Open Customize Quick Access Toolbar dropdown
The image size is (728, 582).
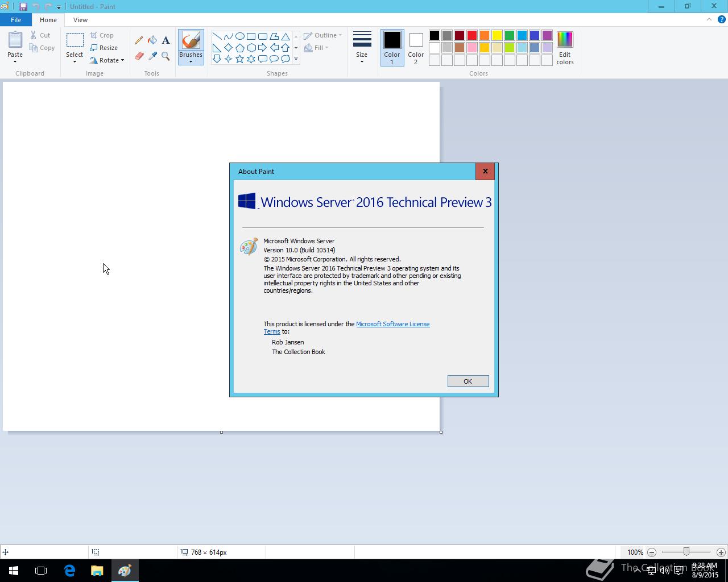pos(59,7)
